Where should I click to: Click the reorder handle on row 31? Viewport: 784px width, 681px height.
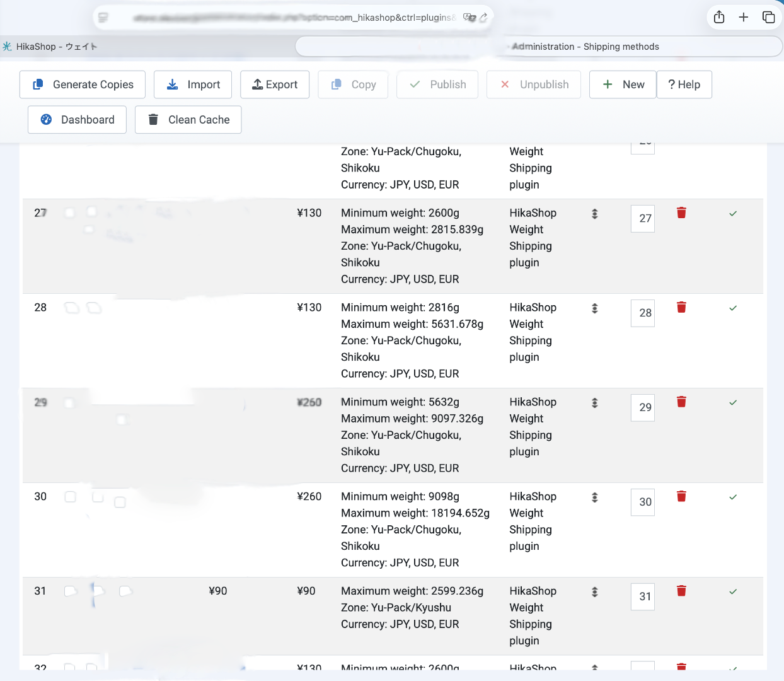594,592
